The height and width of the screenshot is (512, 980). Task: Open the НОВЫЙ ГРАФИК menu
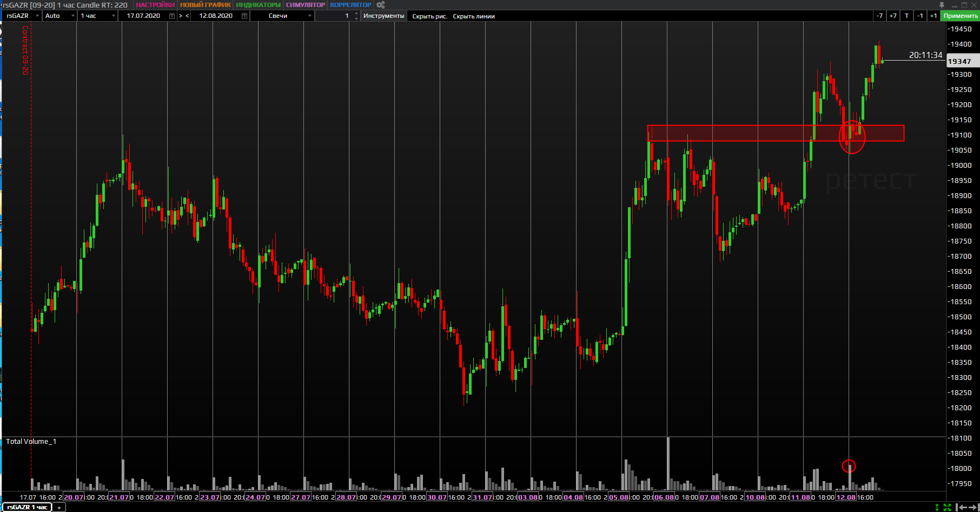pyautogui.click(x=206, y=5)
